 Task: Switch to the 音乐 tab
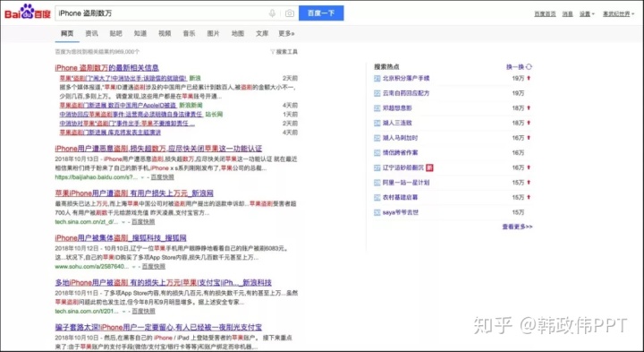click(189, 33)
